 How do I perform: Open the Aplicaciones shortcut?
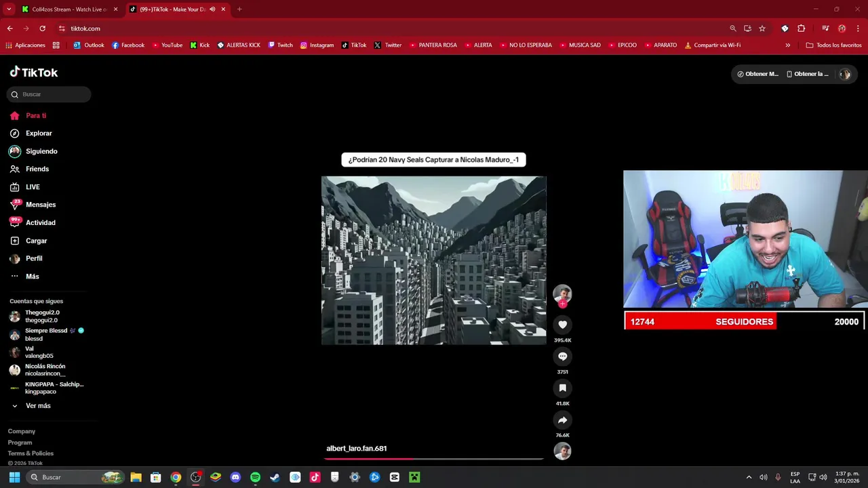25,45
